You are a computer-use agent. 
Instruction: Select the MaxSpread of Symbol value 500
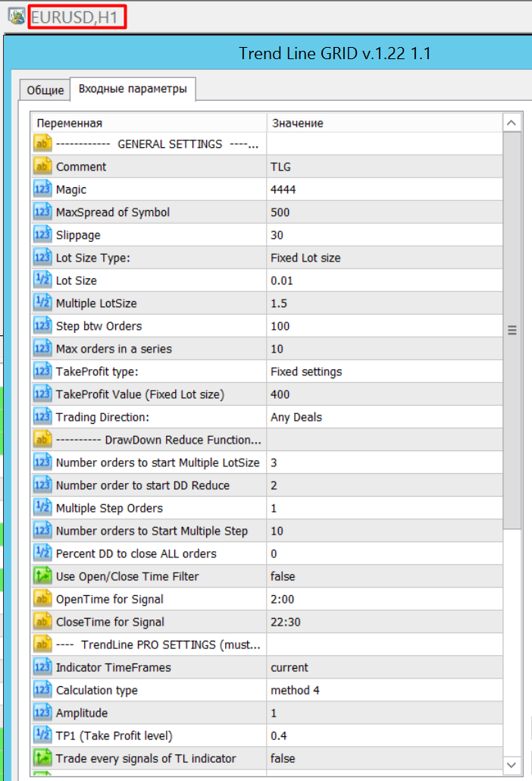pos(385,212)
